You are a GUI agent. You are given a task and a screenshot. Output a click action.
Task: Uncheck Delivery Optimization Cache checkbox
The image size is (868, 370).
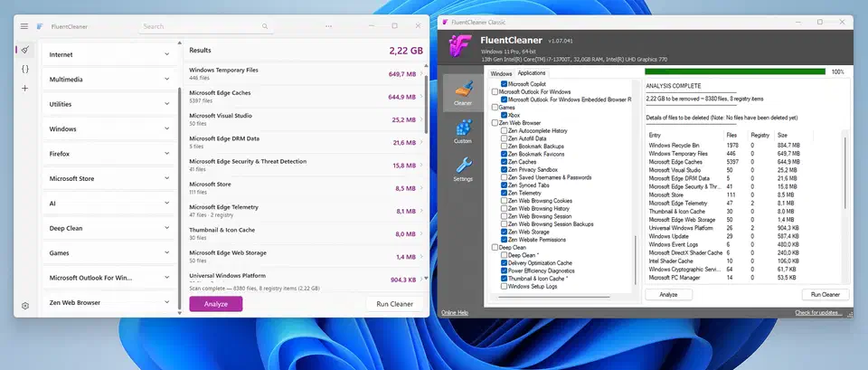[504, 263]
